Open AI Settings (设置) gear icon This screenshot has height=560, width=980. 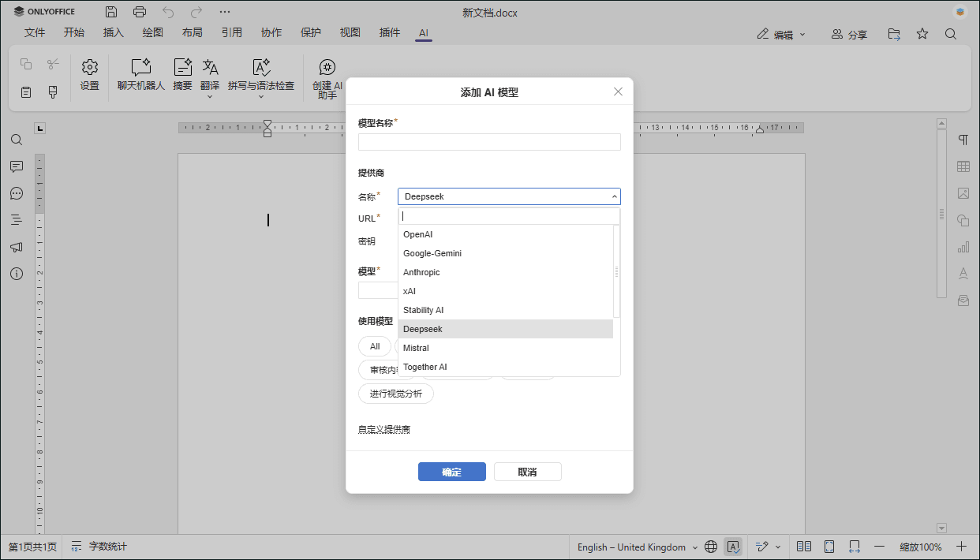click(90, 75)
